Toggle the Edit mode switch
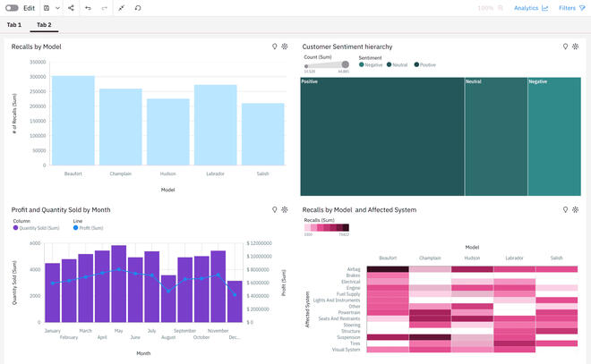This screenshot has height=364, width=591. (12, 7)
